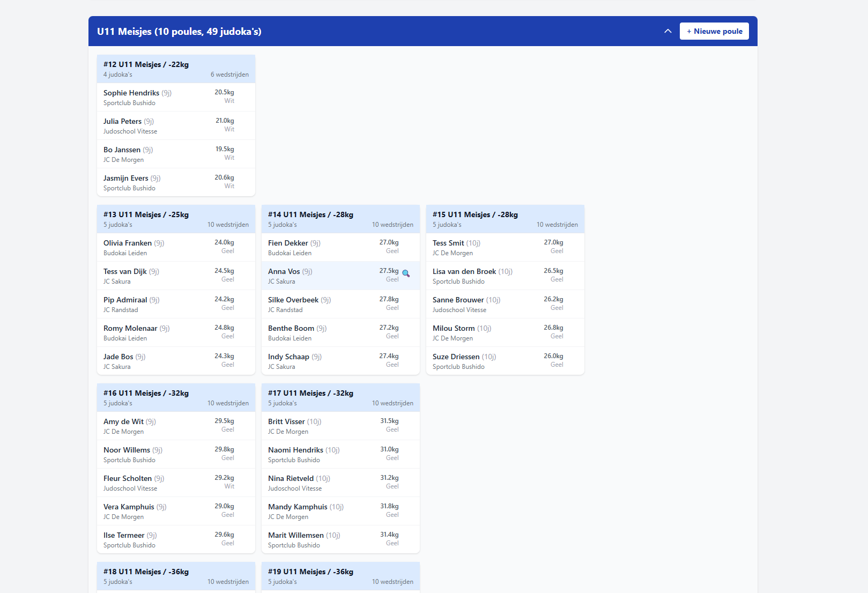Click the #12 U11 Meisjes -22kg header
Viewport: 868px width, 593px height.
175,69
